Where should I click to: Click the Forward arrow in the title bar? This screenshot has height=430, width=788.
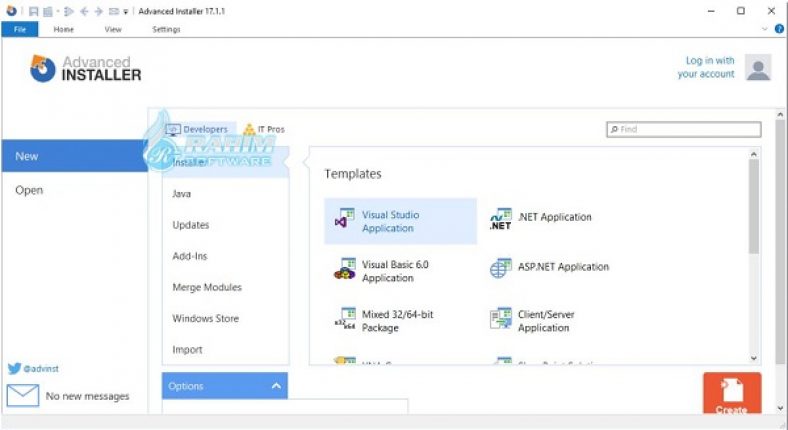99,11
